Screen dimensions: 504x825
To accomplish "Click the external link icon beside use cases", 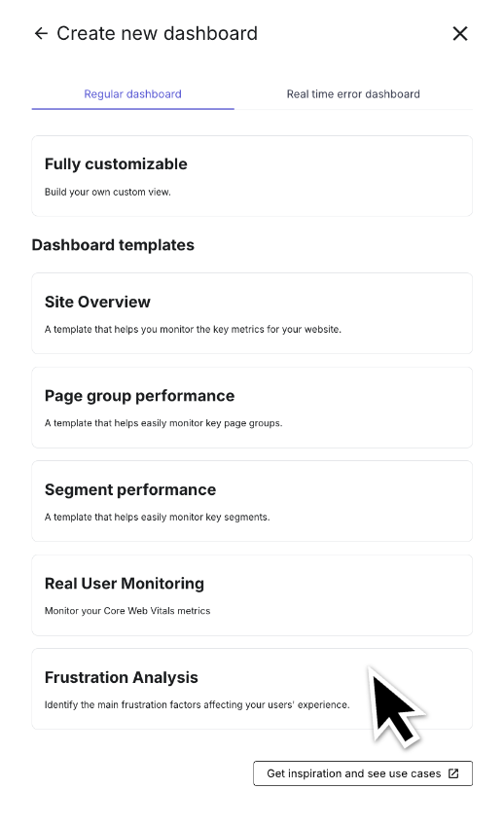I will (x=453, y=773).
